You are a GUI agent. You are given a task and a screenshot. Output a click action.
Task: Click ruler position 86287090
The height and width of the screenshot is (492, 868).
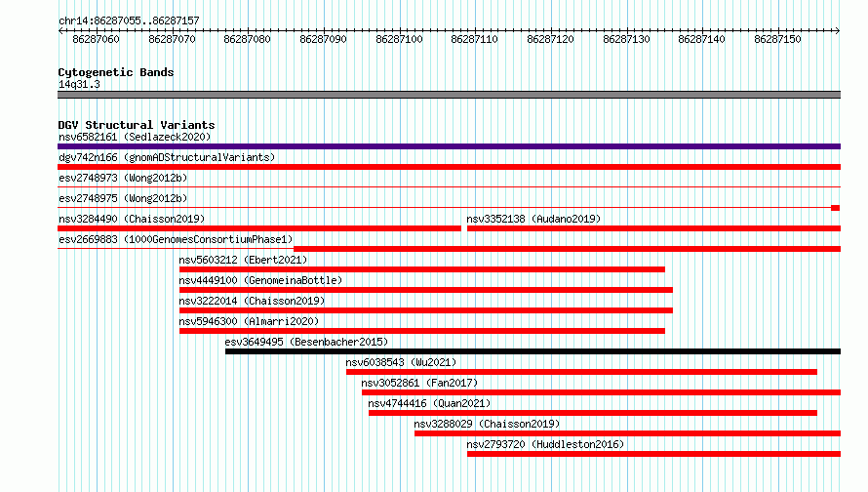323,39
